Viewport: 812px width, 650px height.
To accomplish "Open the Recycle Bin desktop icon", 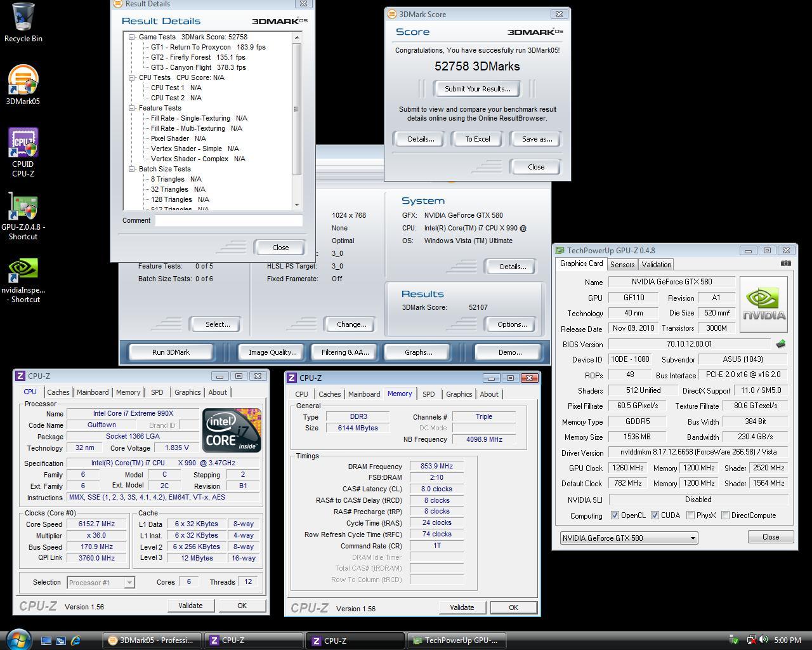I will pos(23,22).
